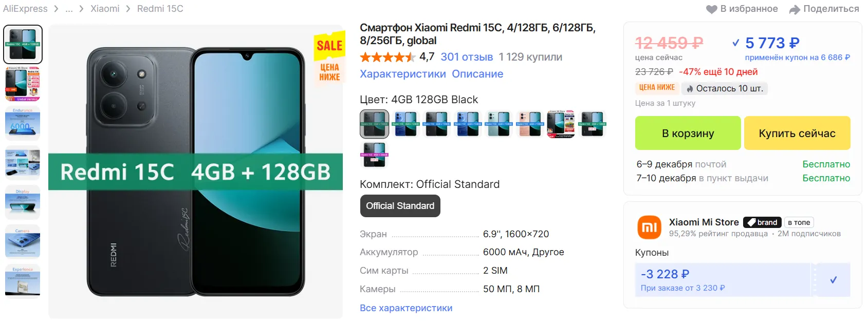The width and height of the screenshot is (868, 324).
Task: Select the Official Standard bundle option
Action: coord(400,206)
